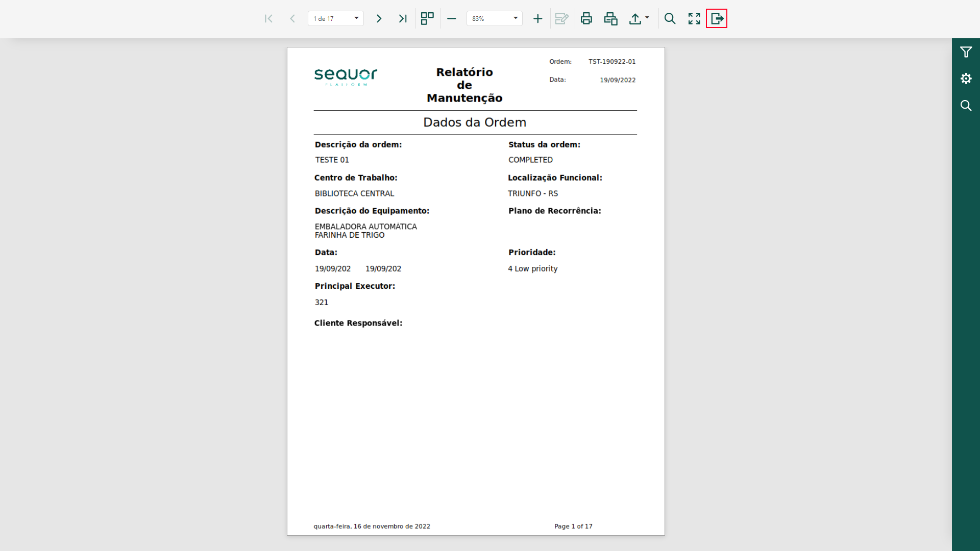Open the toolbar search icon
980x551 pixels.
tap(670, 19)
